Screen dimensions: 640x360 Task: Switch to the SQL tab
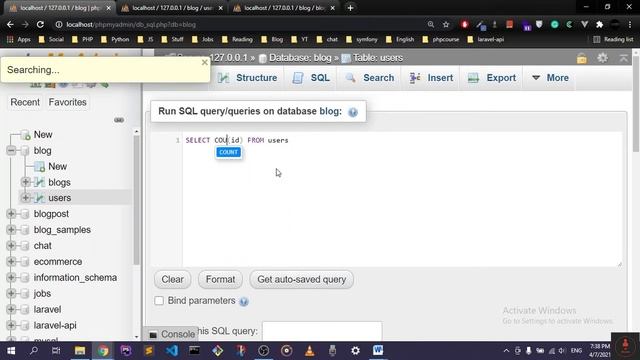311,78
